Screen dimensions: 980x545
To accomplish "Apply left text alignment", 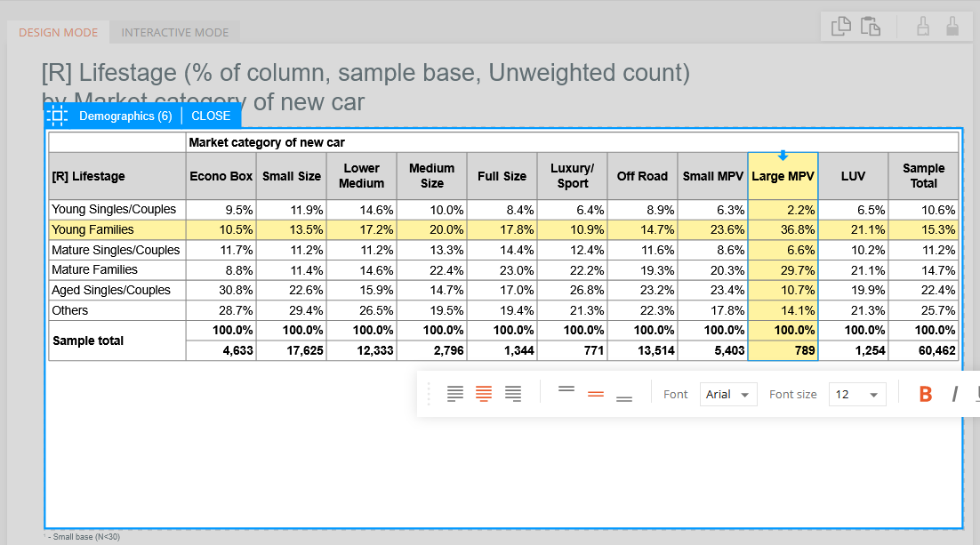I will 454,394.
